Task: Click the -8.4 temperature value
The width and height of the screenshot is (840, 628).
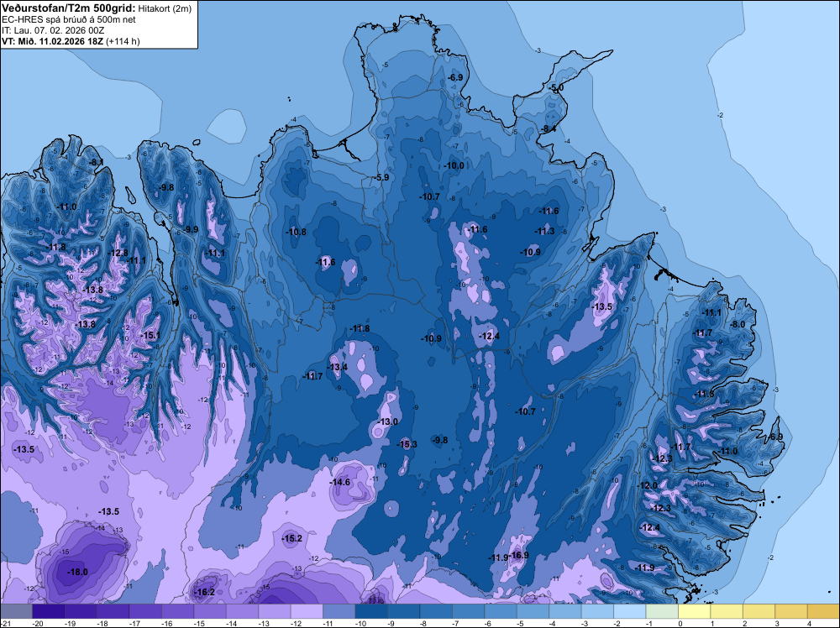Action: tap(548, 128)
